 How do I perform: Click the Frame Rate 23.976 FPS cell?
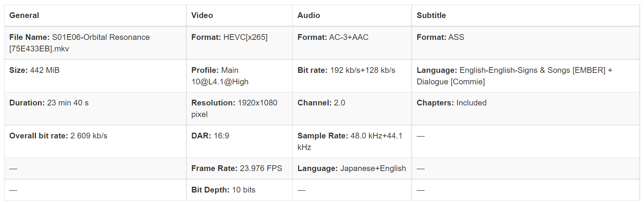point(237,168)
